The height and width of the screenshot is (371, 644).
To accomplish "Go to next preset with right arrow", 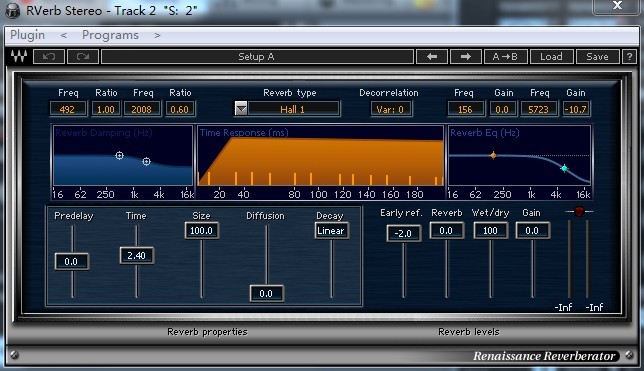I will (466, 57).
